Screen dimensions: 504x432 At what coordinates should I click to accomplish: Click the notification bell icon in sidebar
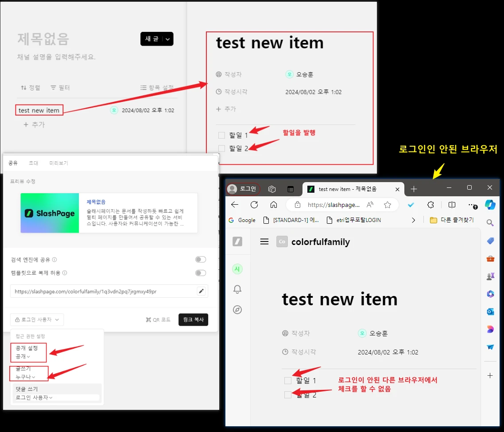click(237, 289)
